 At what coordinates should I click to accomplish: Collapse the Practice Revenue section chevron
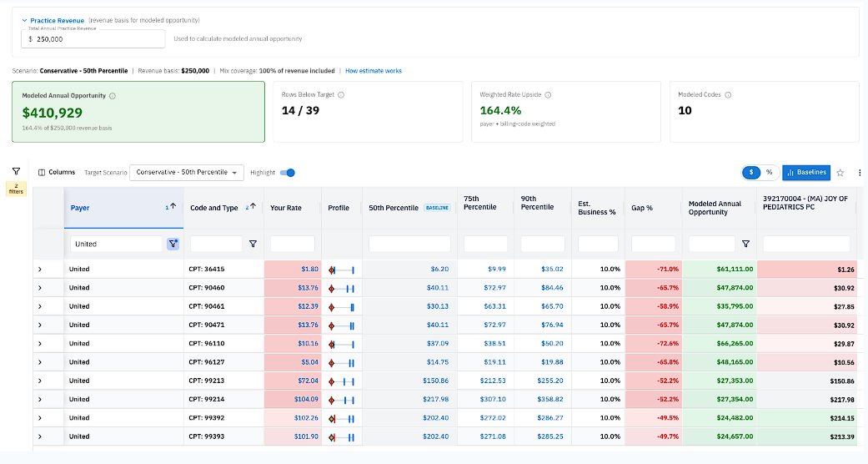point(24,21)
